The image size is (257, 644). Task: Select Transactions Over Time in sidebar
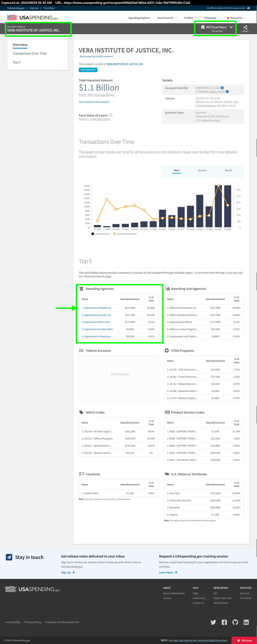pos(30,54)
